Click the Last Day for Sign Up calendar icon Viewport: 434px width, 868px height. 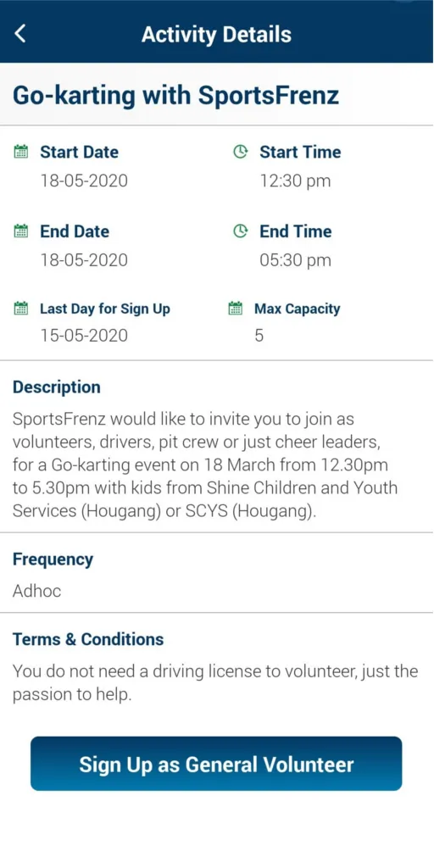click(x=20, y=309)
